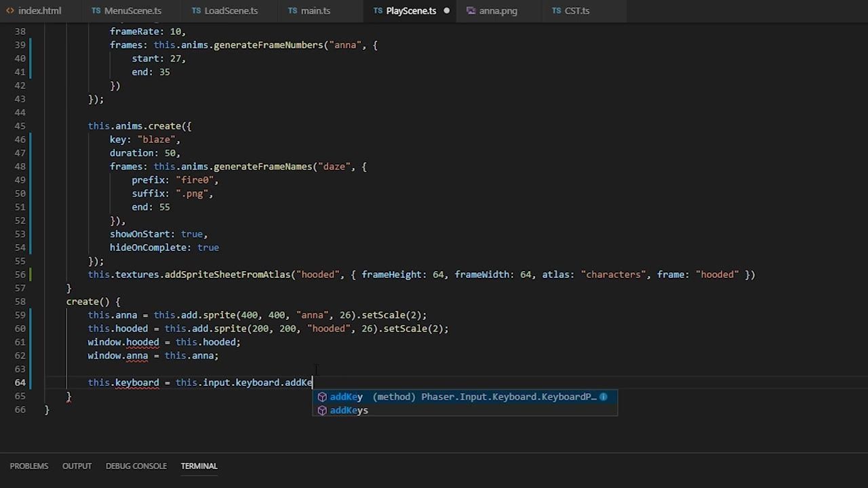
Task: Click the "fire0" prefix string
Action: pos(195,180)
